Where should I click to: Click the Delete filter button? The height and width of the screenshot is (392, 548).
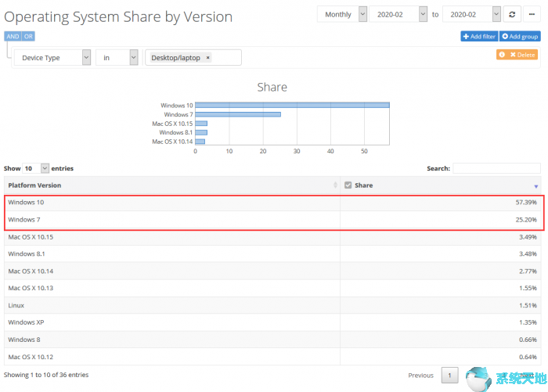[522, 55]
